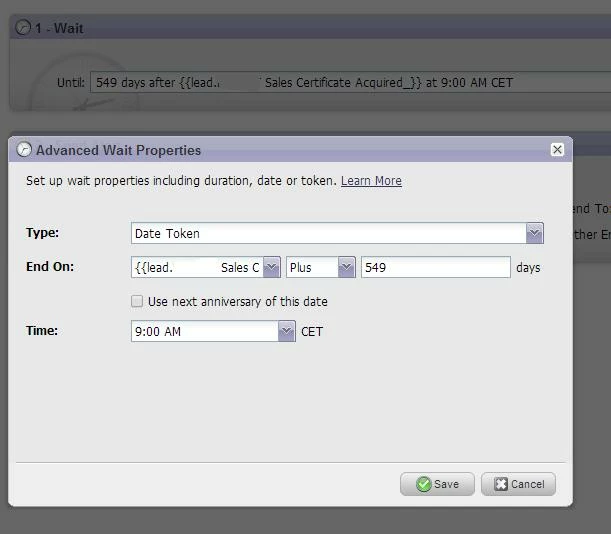This screenshot has width=611, height=534.
Task: Click the End On: label
Action: click(x=50, y=267)
